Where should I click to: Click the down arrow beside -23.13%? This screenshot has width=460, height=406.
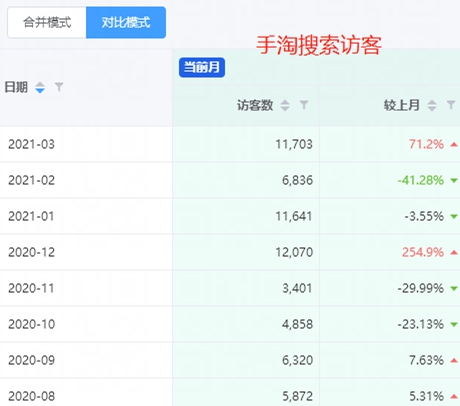point(454,325)
